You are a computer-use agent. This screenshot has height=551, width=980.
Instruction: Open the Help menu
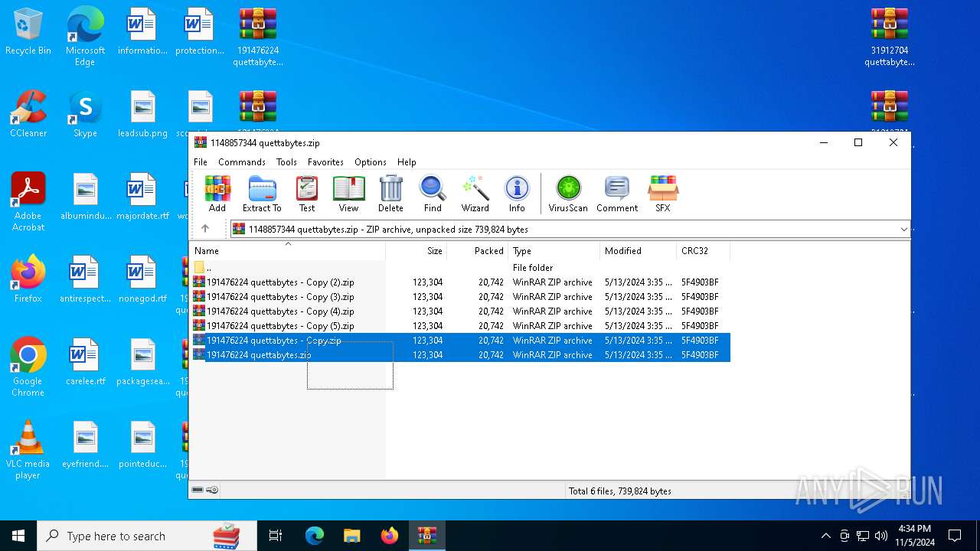pyautogui.click(x=407, y=162)
